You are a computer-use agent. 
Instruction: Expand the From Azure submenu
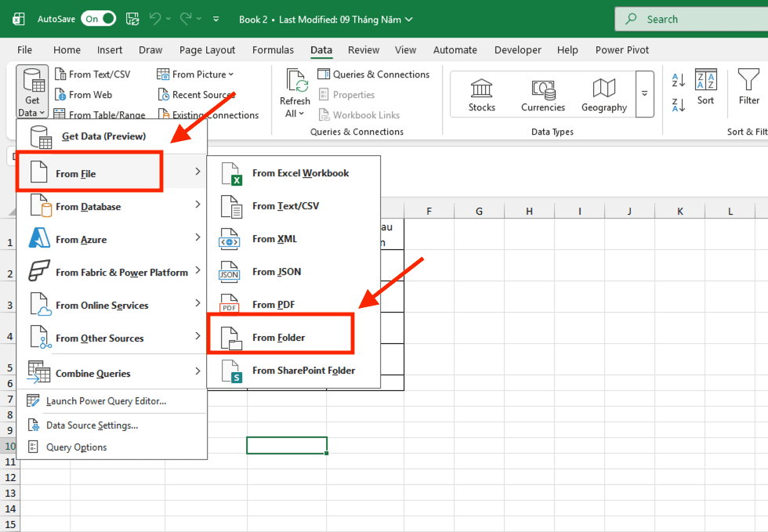(x=111, y=238)
